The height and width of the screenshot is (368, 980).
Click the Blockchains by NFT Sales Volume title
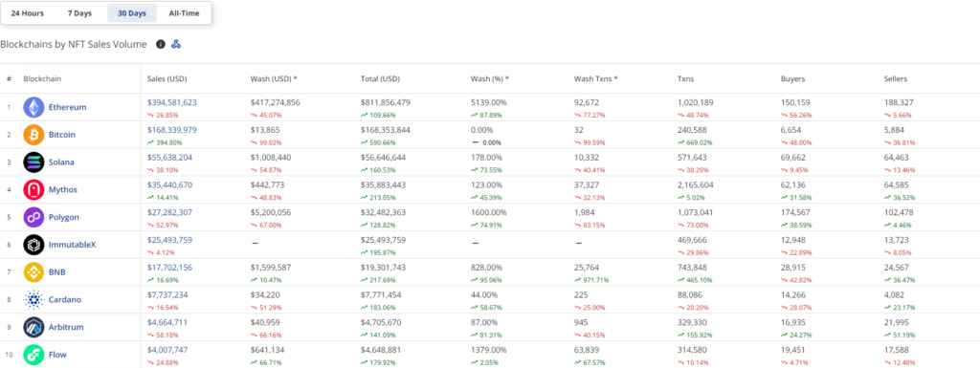(74, 44)
